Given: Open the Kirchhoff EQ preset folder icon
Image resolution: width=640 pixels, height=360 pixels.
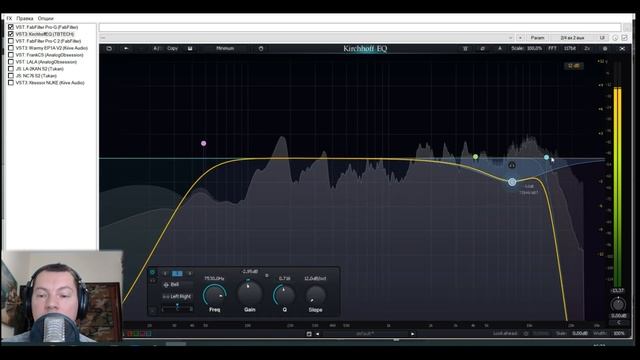Looking at the screenshot, I should click(x=109, y=48).
